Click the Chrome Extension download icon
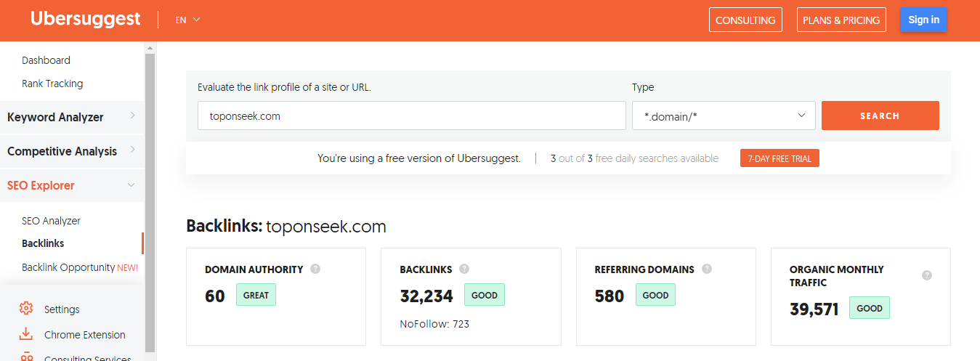 26,334
